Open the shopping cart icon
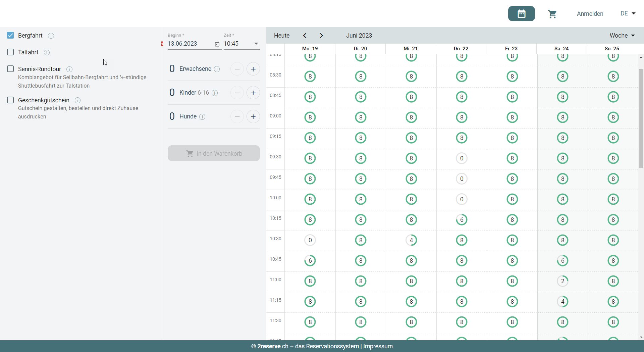Image resolution: width=644 pixels, height=352 pixels. click(x=552, y=14)
